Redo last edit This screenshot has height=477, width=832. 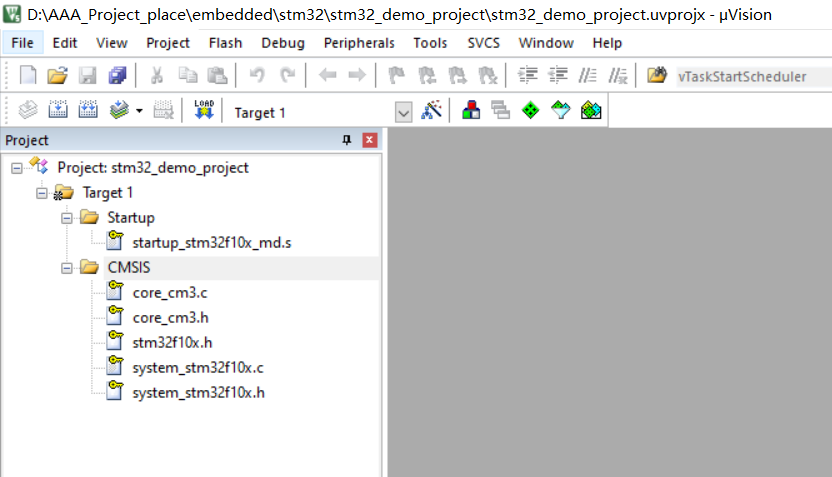[x=288, y=75]
